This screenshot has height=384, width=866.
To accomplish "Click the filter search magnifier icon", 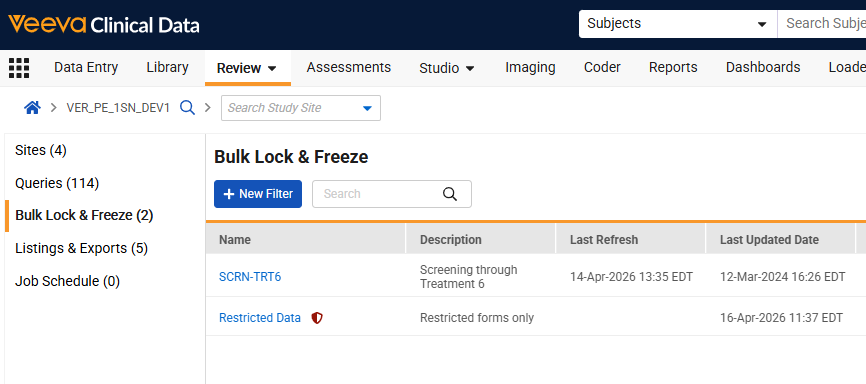I will point(450,194).
